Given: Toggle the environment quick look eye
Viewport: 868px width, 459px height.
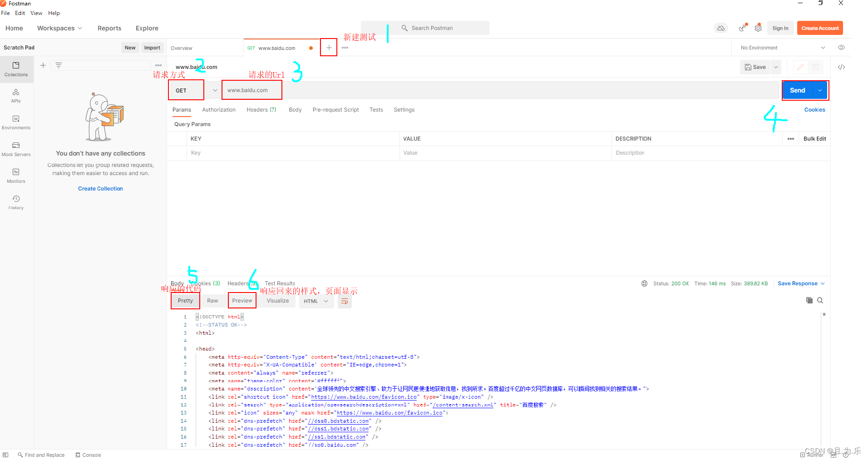Looking at the screenshot, I should click(841, 48).
